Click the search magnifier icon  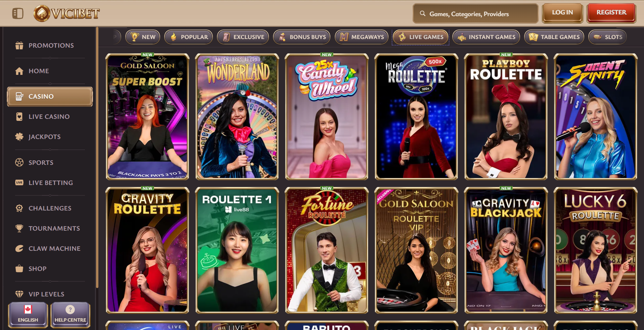[422, 14]
